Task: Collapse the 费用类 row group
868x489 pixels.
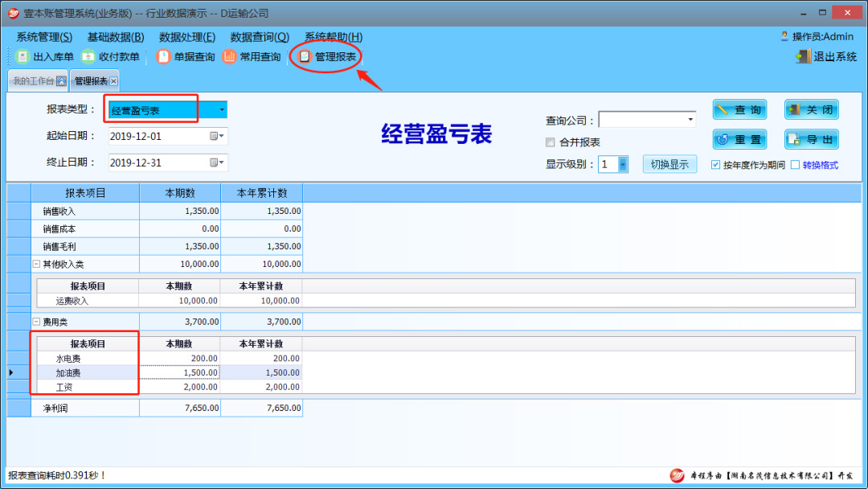Action: (x=36, y=322)
